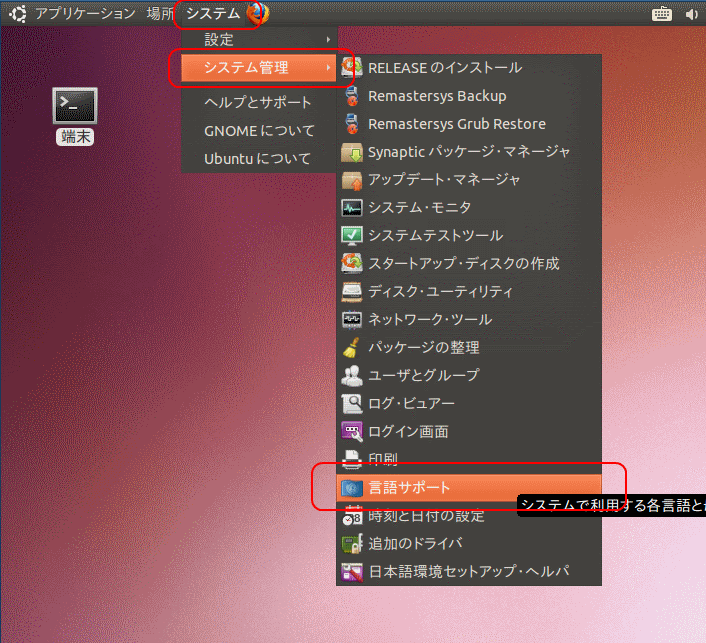
Task: Click the ログイン画面 icon
Action: coord(352,431)
